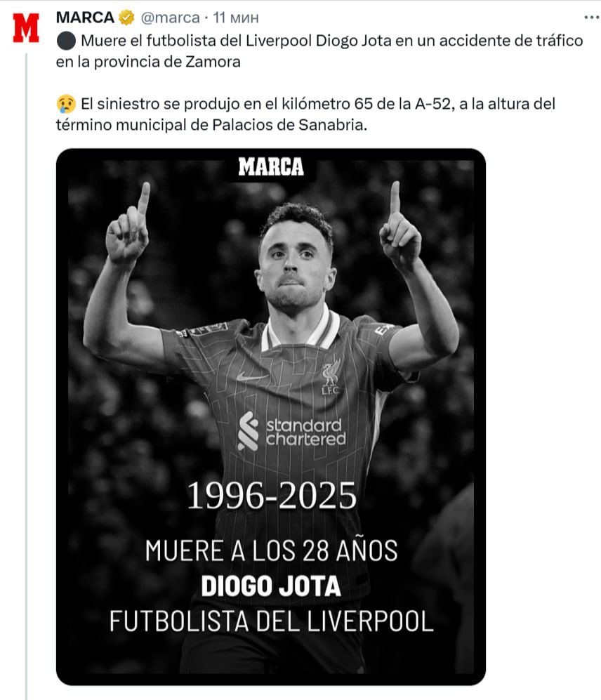Click the bold "DIOGO JOTA" caption

[271, 586]
